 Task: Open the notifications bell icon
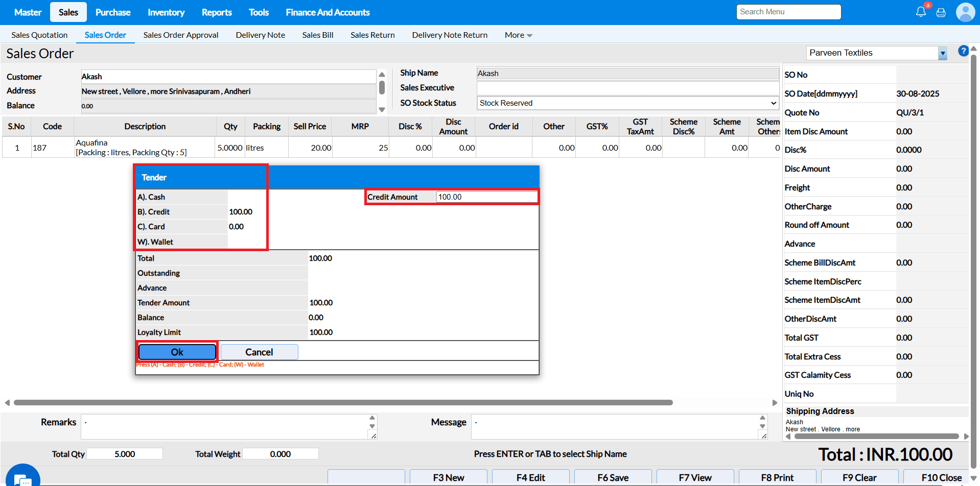(x=920, y=12)
